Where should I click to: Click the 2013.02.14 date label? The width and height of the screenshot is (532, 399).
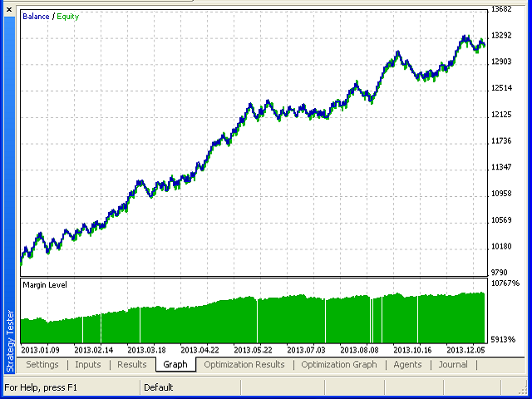(93, 350)
